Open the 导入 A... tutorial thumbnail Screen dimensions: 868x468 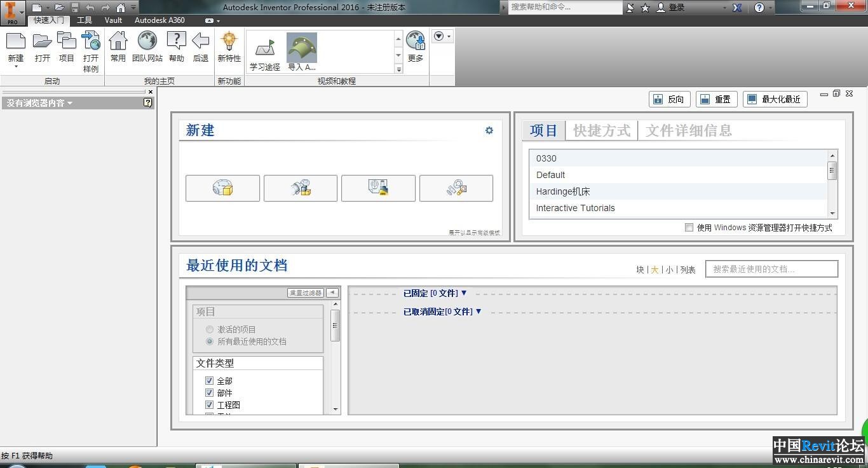pos(302,48)
